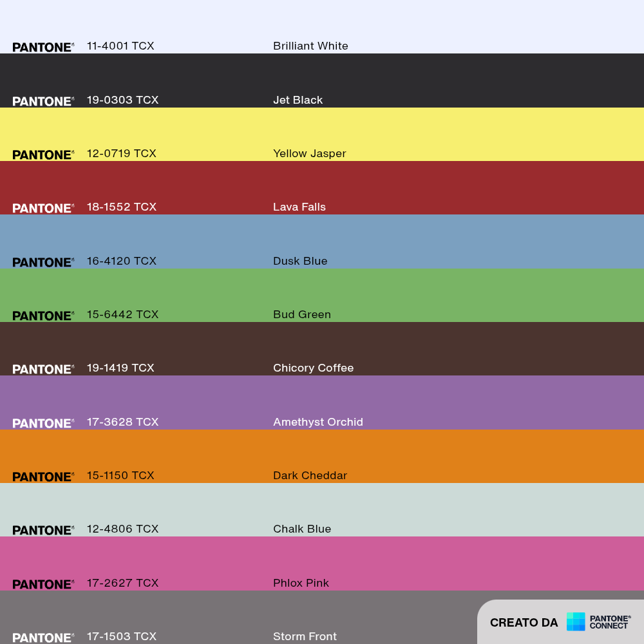Click the PANTONE logo beside 19-1419 TCX

pos(43,369)
